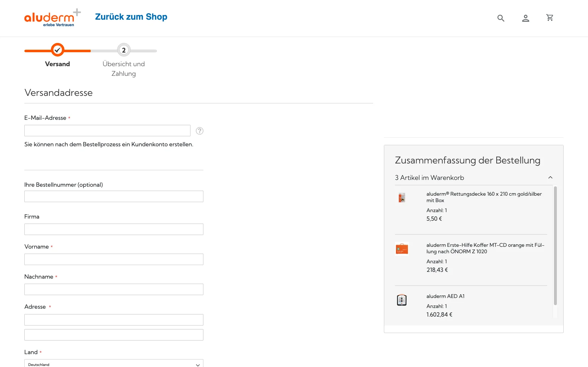Click the Rettungsdecke product thumbnail

402,197
